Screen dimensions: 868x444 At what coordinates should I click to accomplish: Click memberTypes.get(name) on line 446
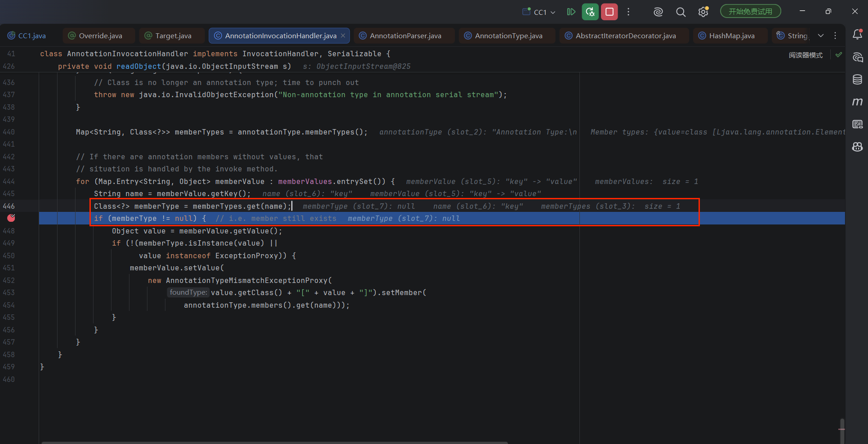coord(240,206)
